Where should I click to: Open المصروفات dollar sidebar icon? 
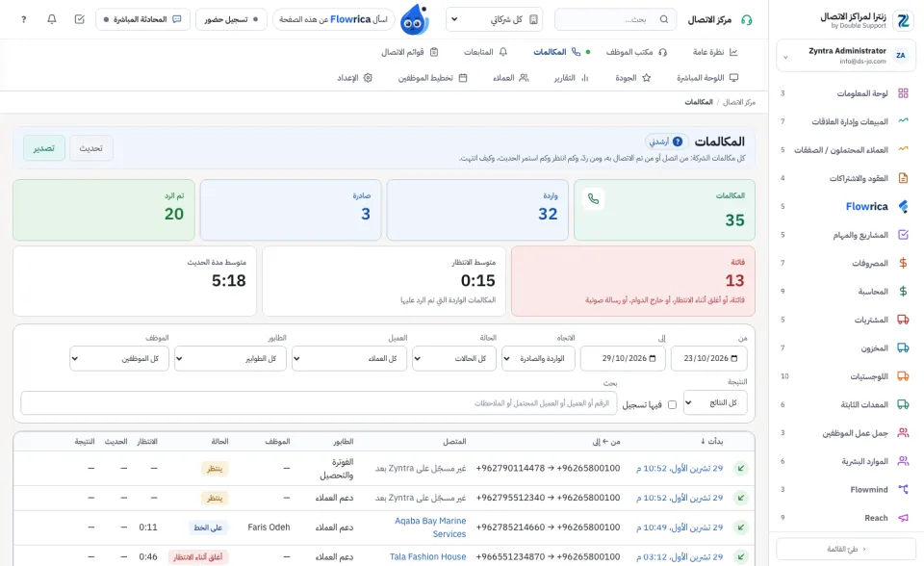(903, 263)
